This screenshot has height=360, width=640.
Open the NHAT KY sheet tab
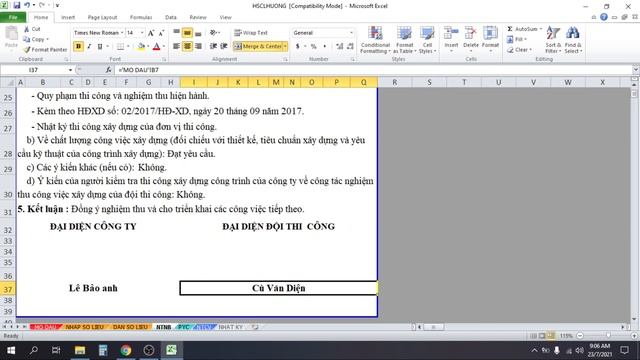(231, 327)
